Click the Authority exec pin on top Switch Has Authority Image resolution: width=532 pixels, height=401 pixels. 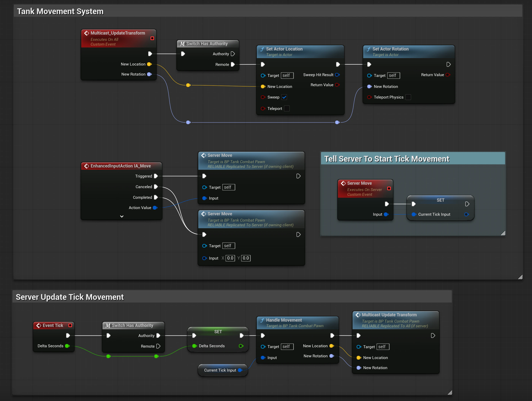pos(233,54)
